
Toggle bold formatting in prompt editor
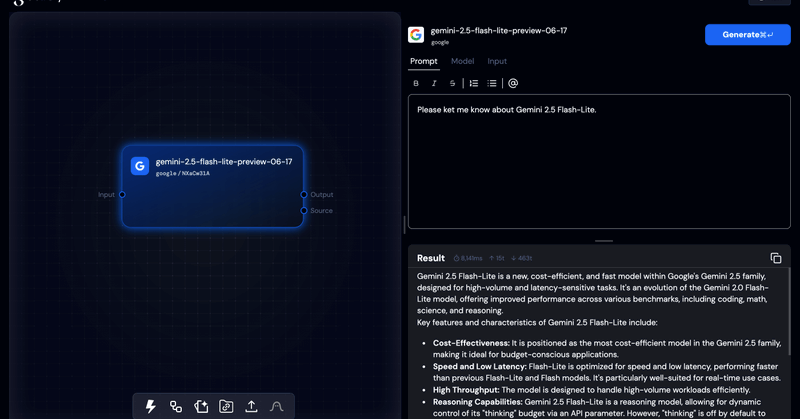point(416,83)
